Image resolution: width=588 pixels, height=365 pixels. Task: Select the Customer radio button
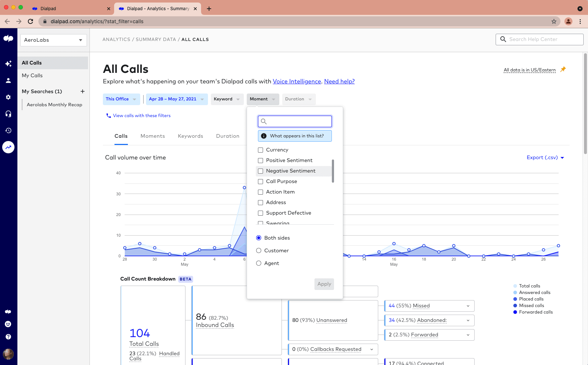[259, 250]
